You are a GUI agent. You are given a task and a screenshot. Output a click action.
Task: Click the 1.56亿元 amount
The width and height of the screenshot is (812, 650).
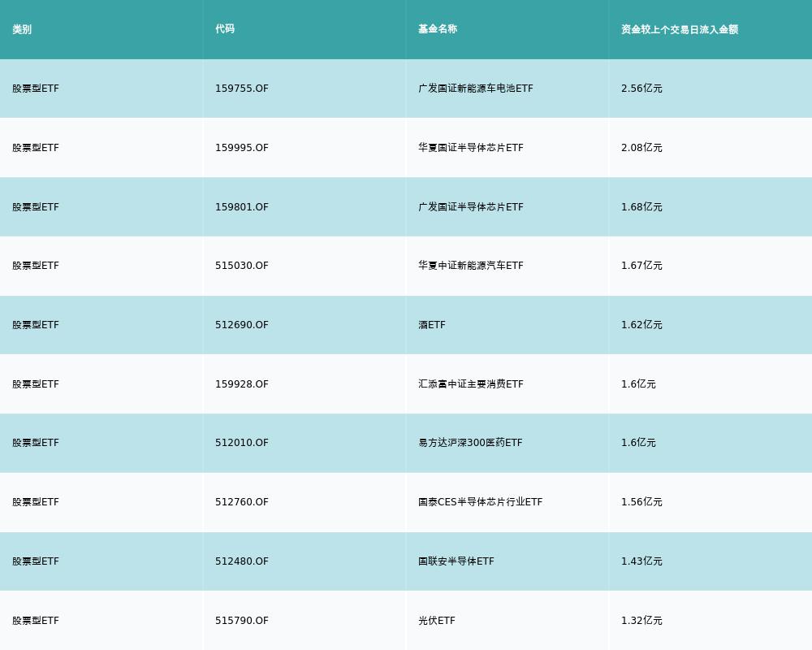tap(641, 502)
